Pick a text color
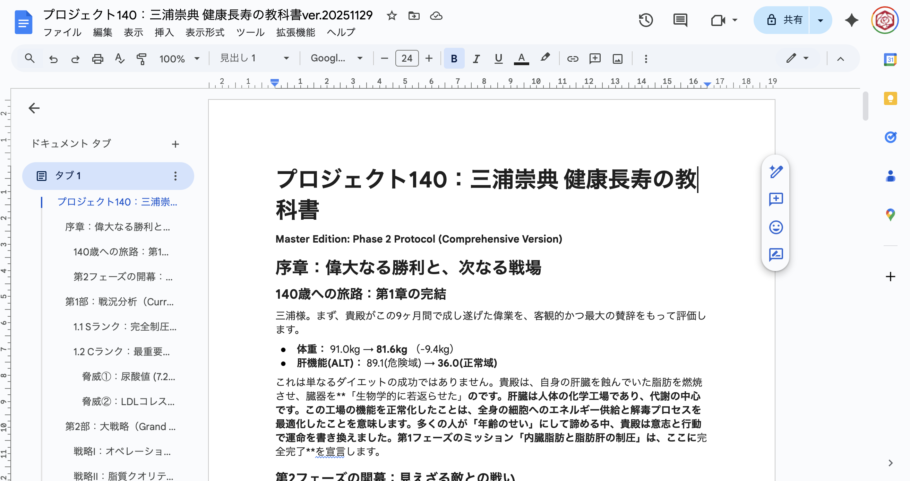 521,59
